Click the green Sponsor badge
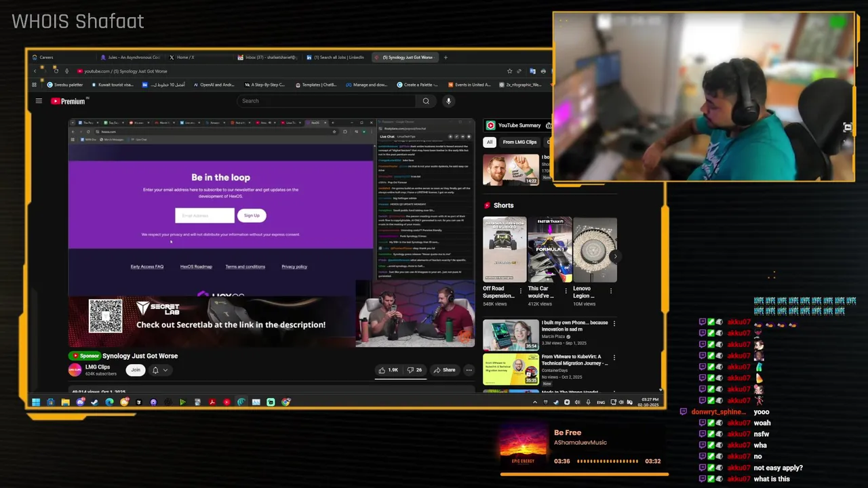 [x=85, y=356]
